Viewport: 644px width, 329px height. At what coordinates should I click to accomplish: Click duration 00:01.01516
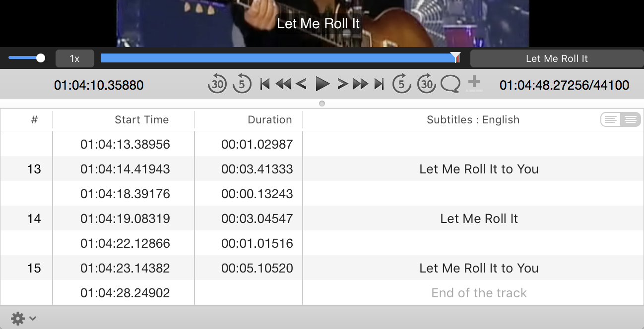coord(257,243)
